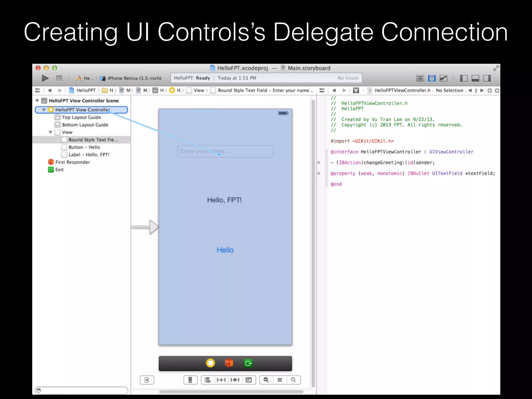Select Top Layout Guide in outline
Image resolution: width=532 pixels, height=399 pixels.
tap(81, 117)
